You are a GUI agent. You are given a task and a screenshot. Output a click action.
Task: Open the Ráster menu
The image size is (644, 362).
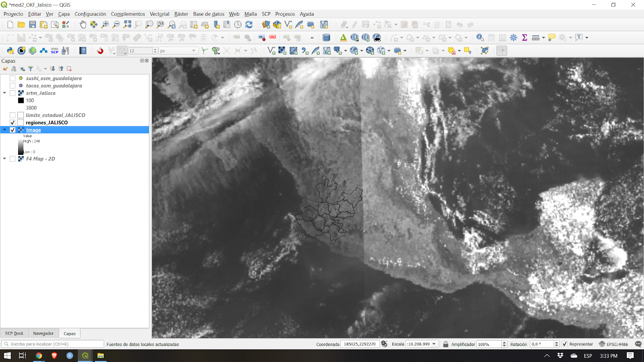(x=181, y=14)
